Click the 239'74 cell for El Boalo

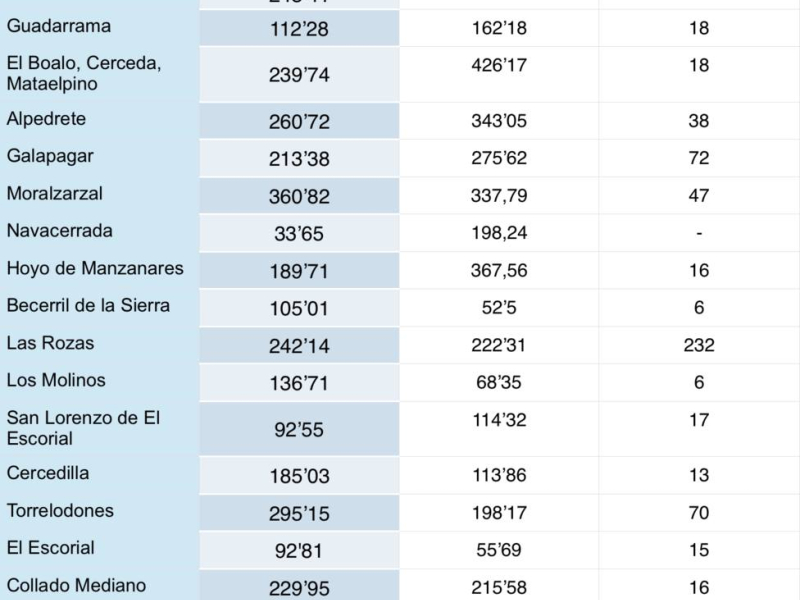(299, 75)
